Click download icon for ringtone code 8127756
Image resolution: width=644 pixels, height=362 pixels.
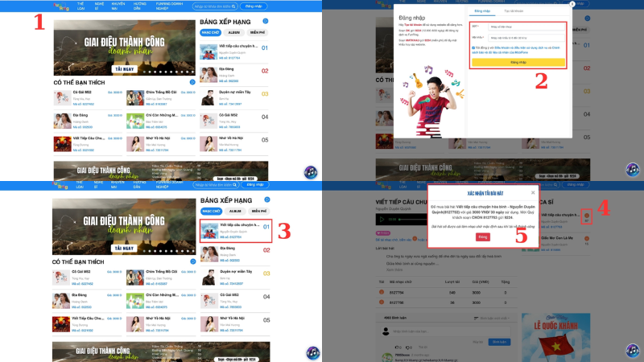click(381, 302)
